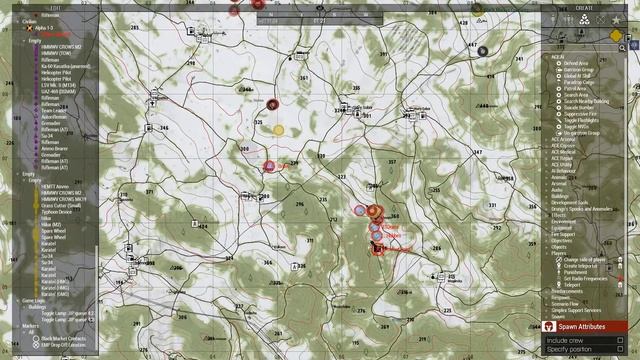Enable the Specify position checkbox

point(620,349)
